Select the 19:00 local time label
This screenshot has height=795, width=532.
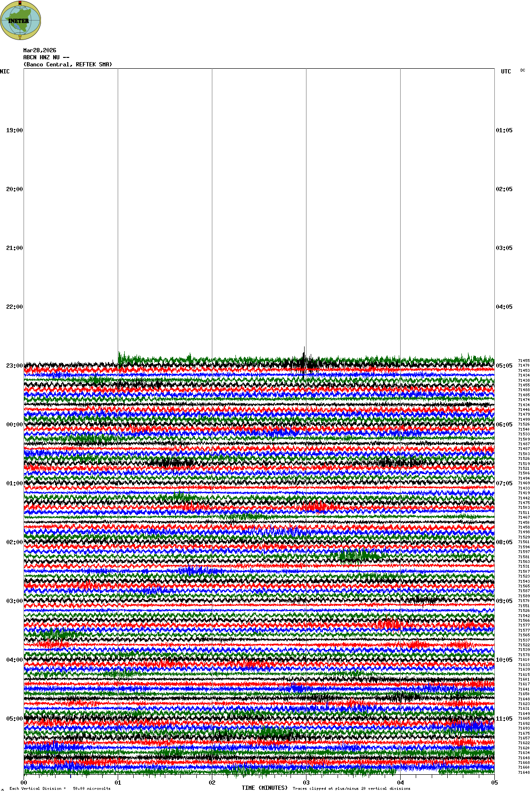(x=14, y=130)
